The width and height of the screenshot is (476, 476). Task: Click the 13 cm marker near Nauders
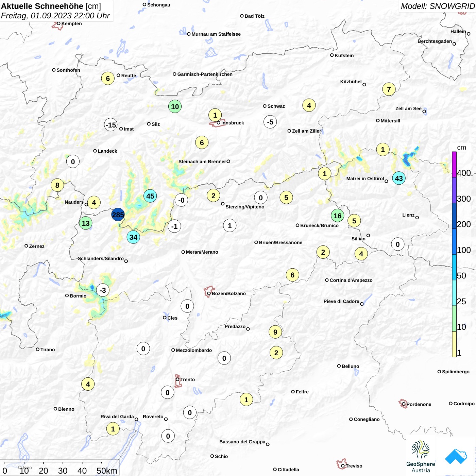coord(86,223)
